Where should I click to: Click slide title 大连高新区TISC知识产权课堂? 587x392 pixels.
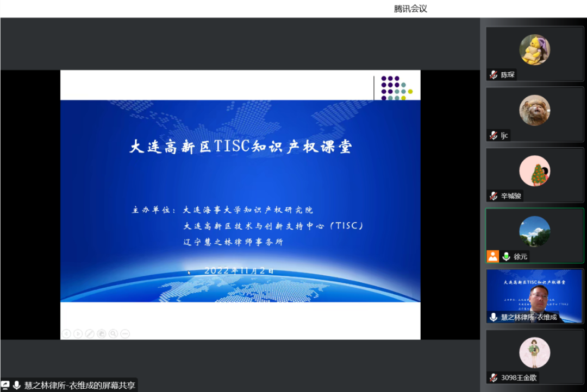[241, 146]
